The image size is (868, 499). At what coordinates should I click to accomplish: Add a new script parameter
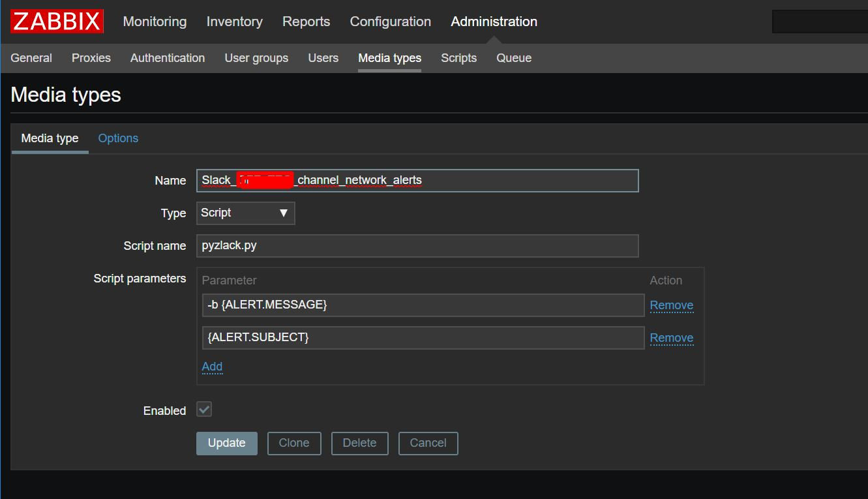(x=212, y=367)
